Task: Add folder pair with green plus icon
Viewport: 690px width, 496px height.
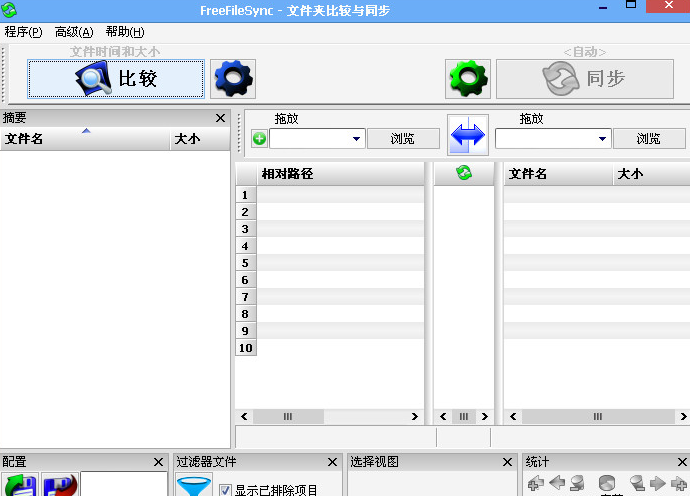Action: pos(260,139)
